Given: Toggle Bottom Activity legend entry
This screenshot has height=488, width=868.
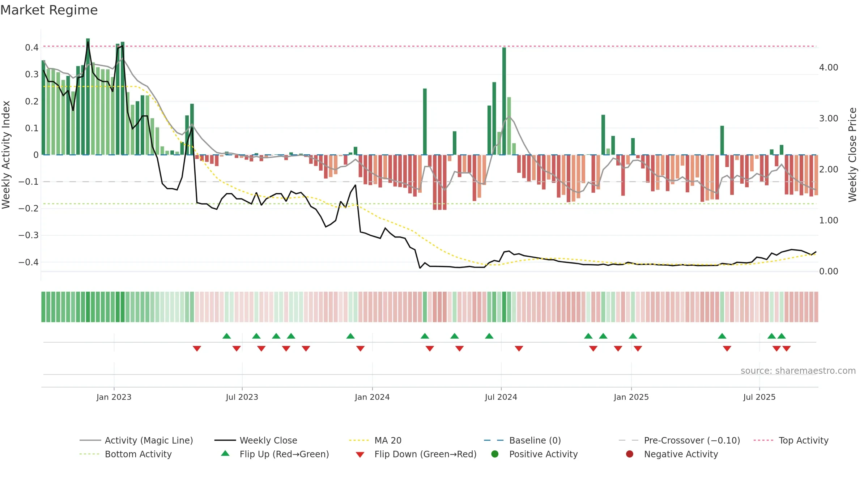Looking at the screenshot, I should pos(125,454).
